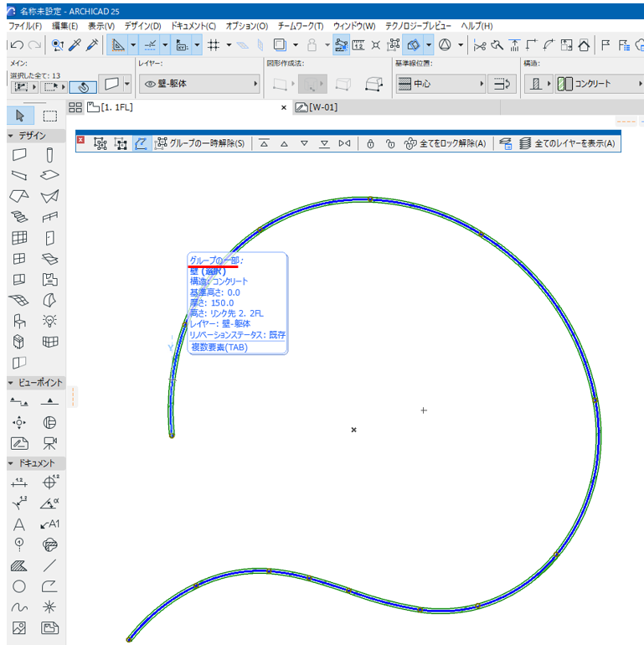Select the Camera tool
The height and width of the screenshot is (645, 644).
[49, 443]
